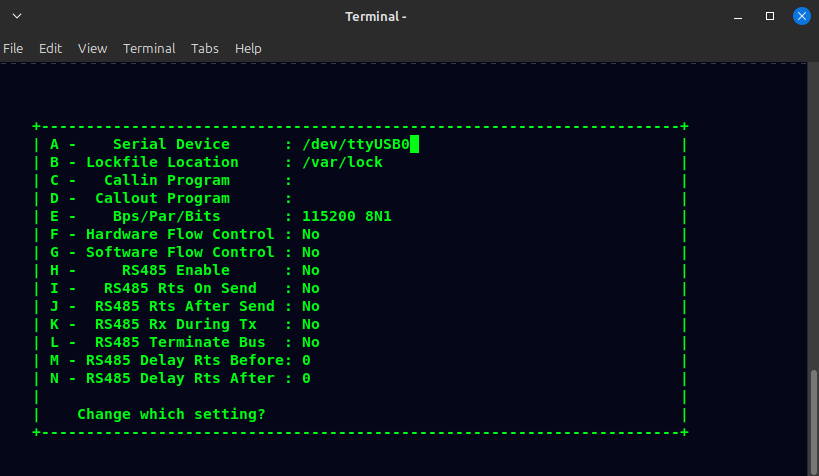Click the RS485 Delay Rts Before value
Screen dimensions: 819x476
(x=306, y=361)
